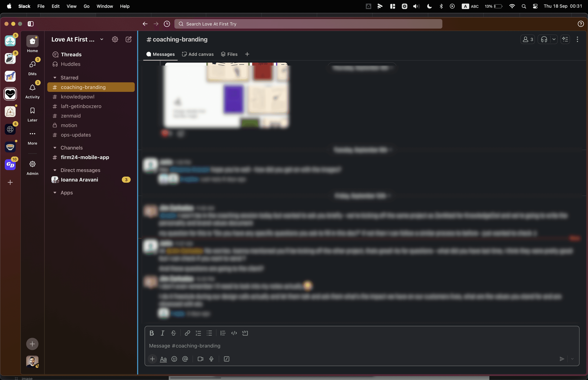
Task: Toggle formatting toolbar with Aa button
Action: pyautogui.click(x=163, y=359)
